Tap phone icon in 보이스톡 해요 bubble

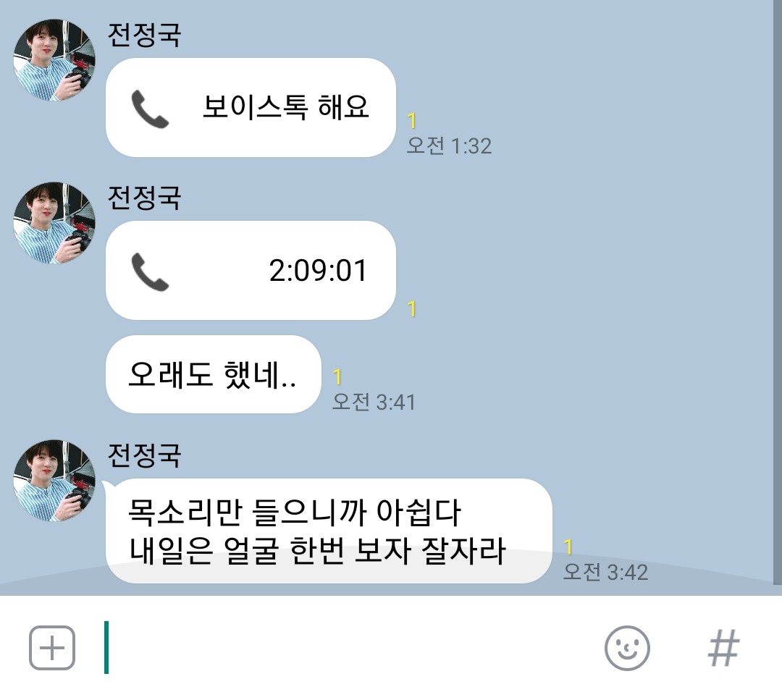click(150, 109)
